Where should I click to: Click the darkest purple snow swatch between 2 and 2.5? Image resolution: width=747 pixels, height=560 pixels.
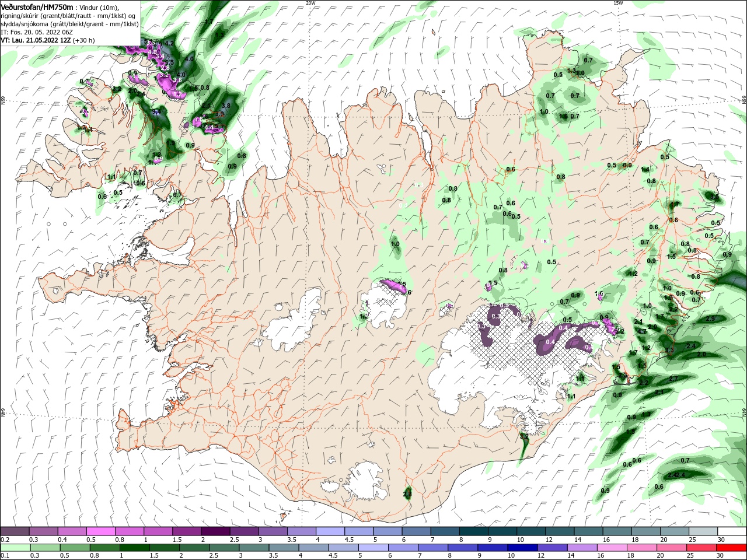tap(215, 531)
